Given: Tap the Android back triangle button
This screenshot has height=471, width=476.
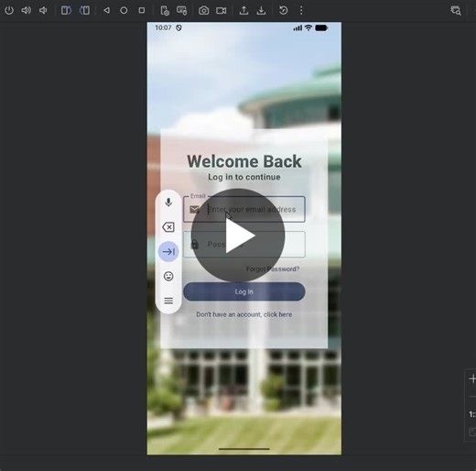Looking at the screenshot, I should [x=106, y=10].
